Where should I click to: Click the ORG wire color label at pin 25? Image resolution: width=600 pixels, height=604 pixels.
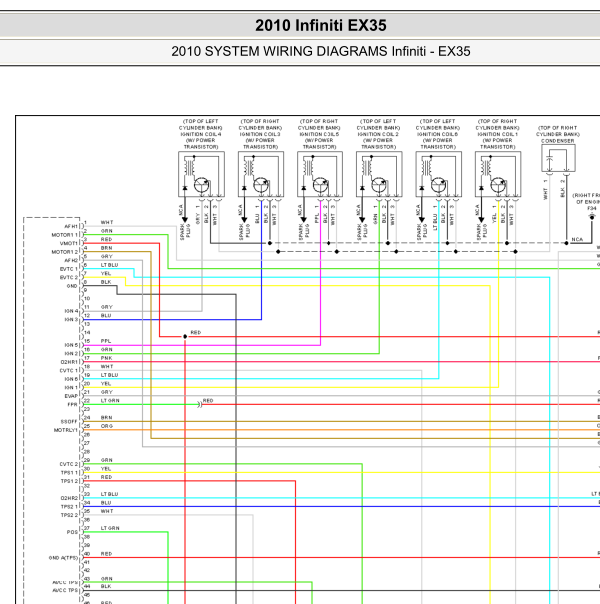107,426
